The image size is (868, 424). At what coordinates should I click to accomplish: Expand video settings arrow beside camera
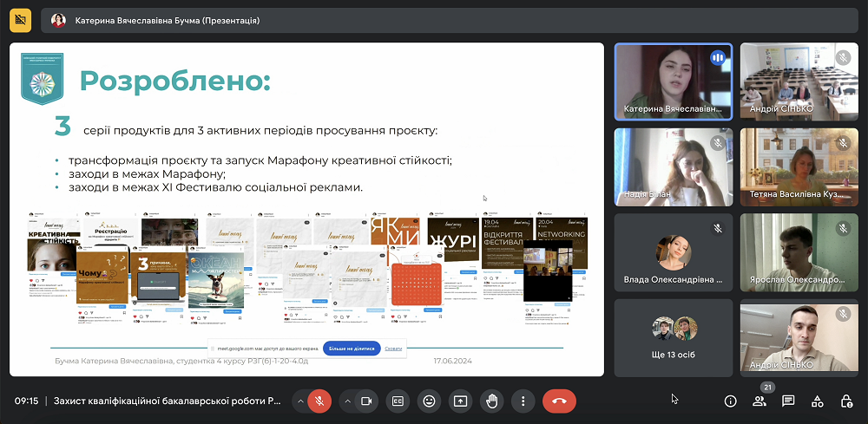(347, 401)
